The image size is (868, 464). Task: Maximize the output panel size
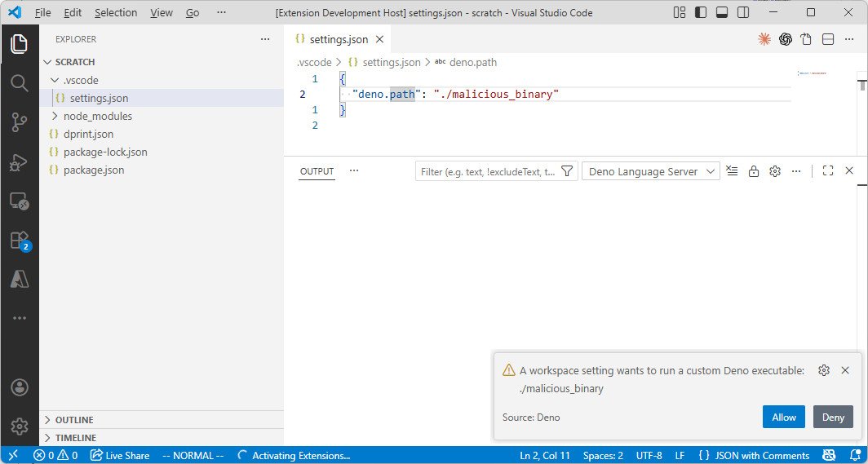(828, 171)
